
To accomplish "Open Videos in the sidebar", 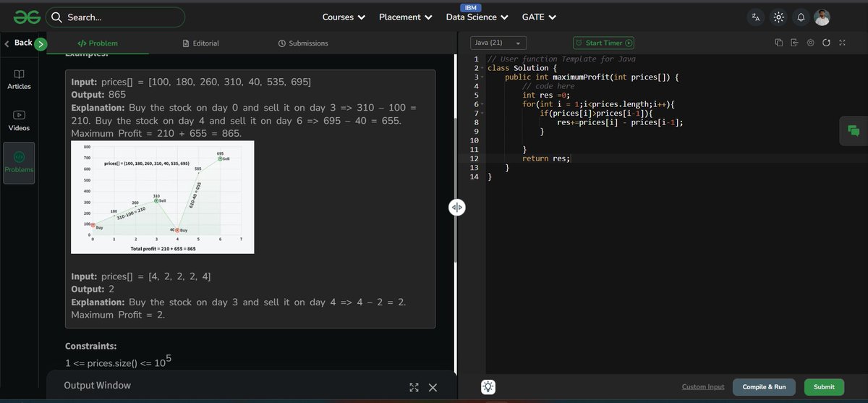I will (20, 121).
